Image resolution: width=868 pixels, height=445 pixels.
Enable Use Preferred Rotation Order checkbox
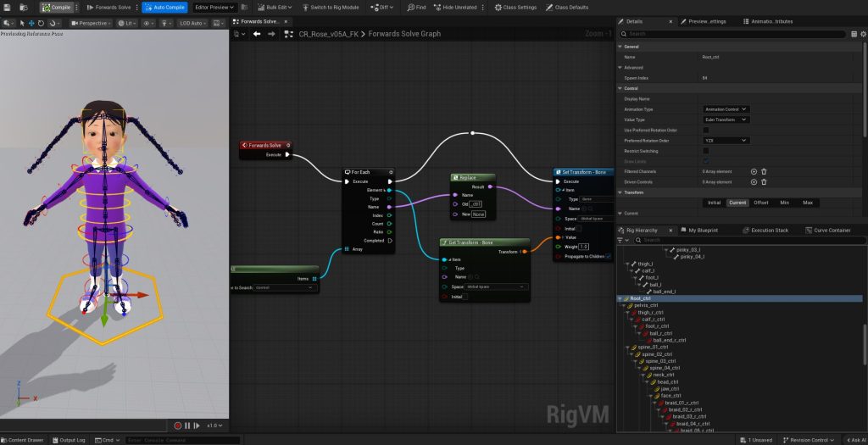(706, 130)
